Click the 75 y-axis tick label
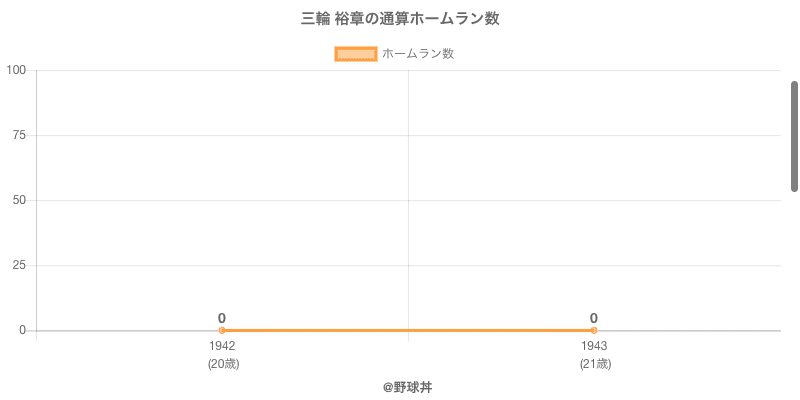The image size is (800, 400). pyautogui.click(x=19, y=135)
